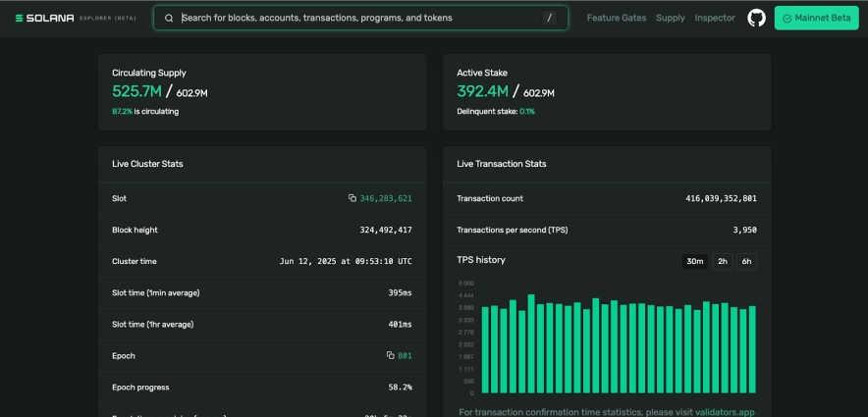
Task: Open the Feature Gates page
Action: [x=616, y=18]
